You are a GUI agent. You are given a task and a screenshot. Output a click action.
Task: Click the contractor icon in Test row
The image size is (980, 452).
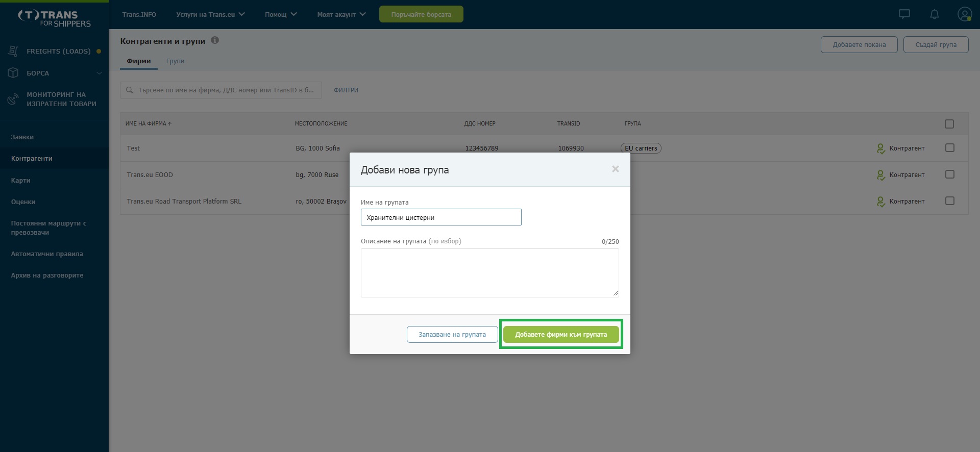[x=880, y=148]
